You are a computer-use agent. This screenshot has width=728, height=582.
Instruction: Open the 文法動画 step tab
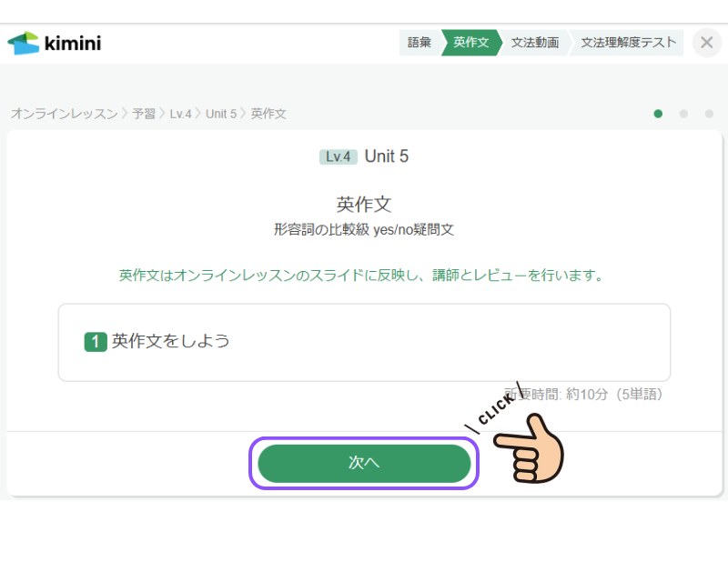tap(534, 43)
